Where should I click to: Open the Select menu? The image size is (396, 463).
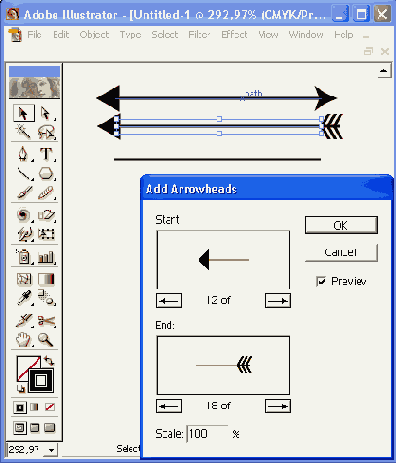pos(165,35)
